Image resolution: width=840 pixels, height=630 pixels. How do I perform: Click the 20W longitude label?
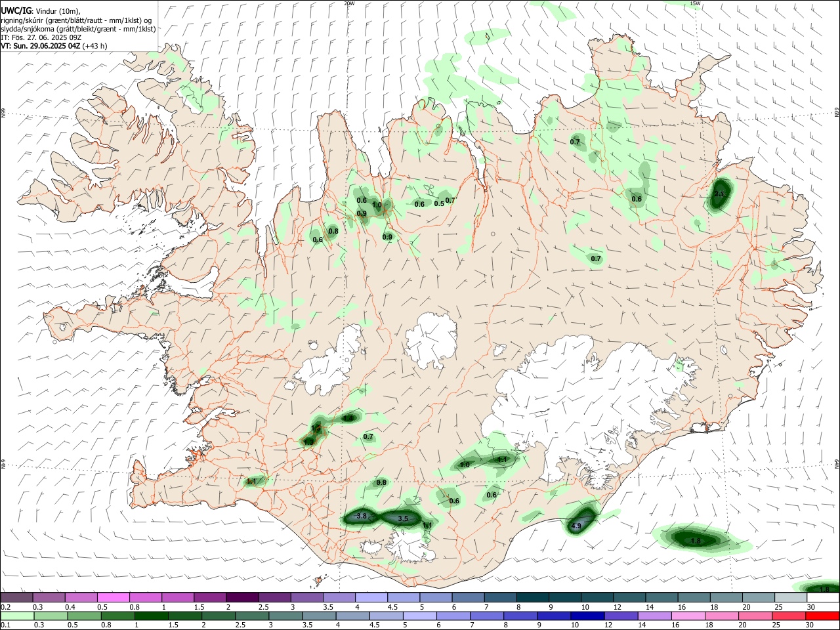click(x=349, y=3)
